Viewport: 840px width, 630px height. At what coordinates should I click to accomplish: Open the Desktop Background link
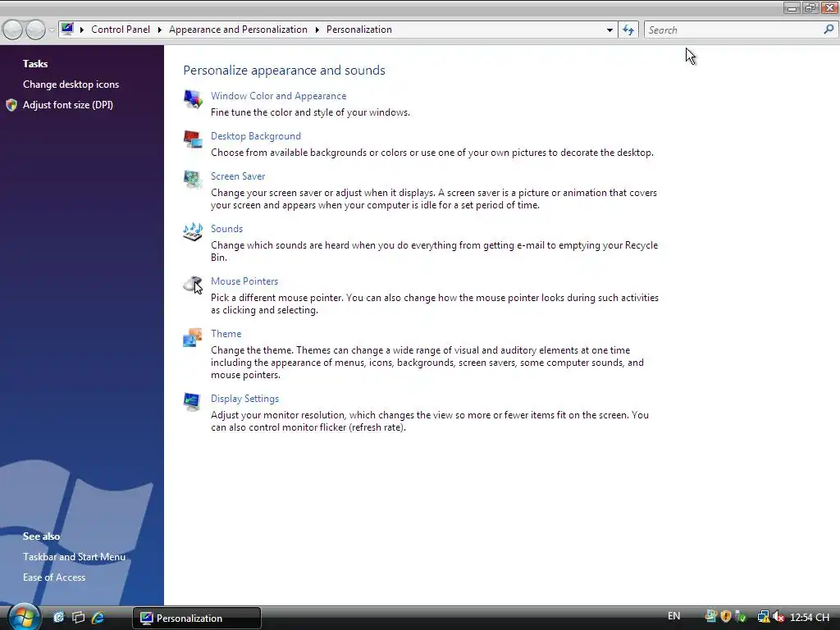click(x=256, y=136)
